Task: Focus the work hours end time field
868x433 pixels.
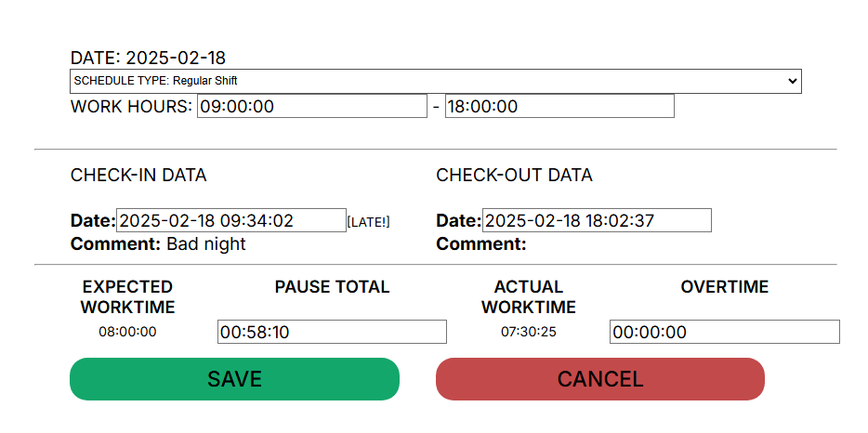Action: click(559, 106)
